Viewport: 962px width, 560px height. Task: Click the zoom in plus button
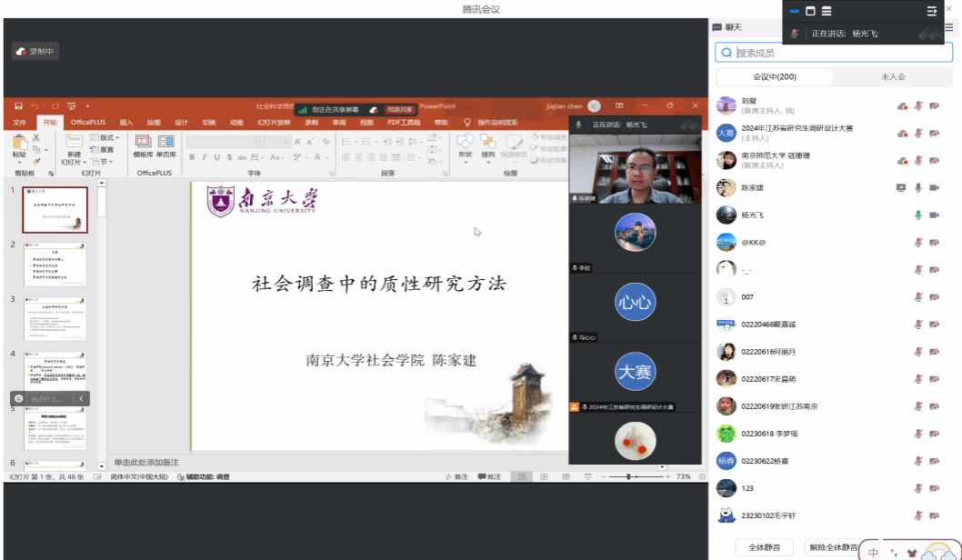[667, 476]
